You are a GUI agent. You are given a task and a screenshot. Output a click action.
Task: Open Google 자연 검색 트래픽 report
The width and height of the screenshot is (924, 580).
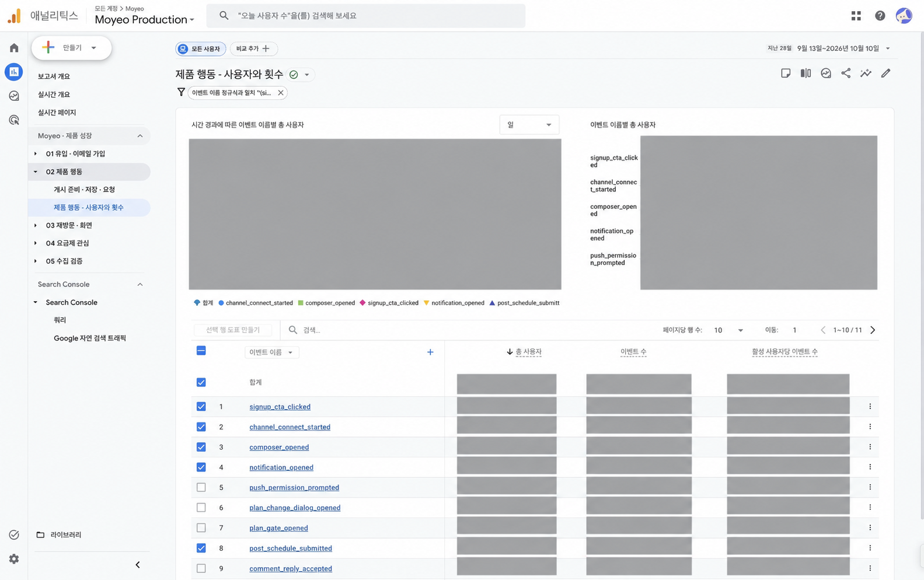click(90, 338)
